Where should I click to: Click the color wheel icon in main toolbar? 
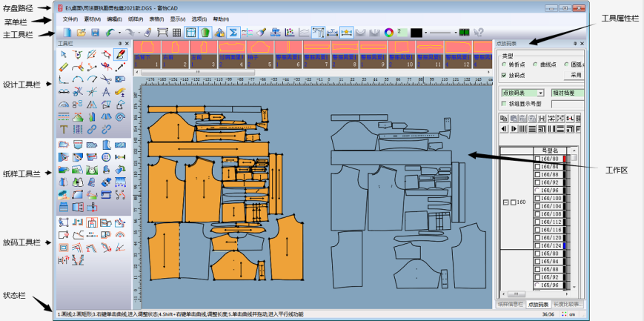click(x=387, y=32)
